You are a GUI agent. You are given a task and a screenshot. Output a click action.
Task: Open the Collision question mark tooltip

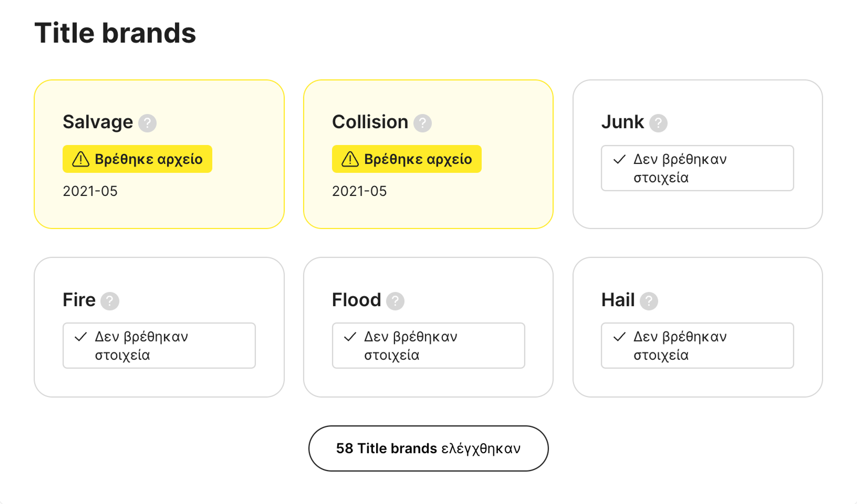coord(422,123)
